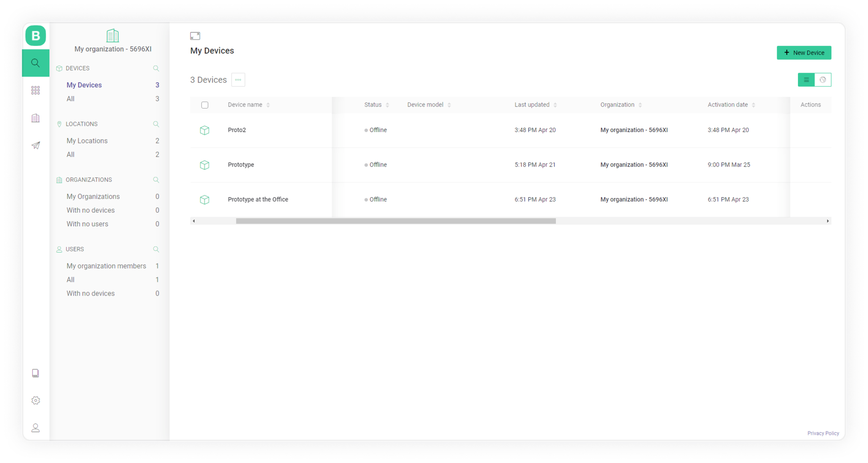
Task: Click the search icon in left rail
Action: (x=35, y=63)
